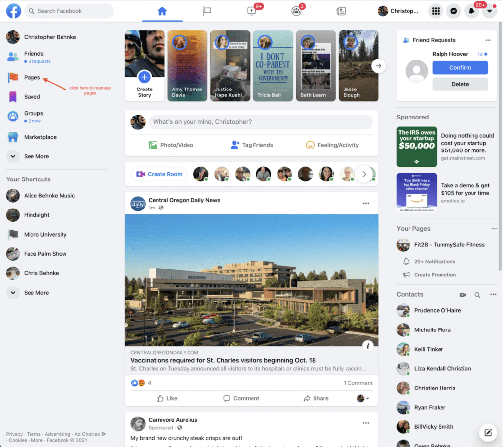504x448 pixels.
Task: Open the IRS startup sponsored ad
Action: coord(446,147)
